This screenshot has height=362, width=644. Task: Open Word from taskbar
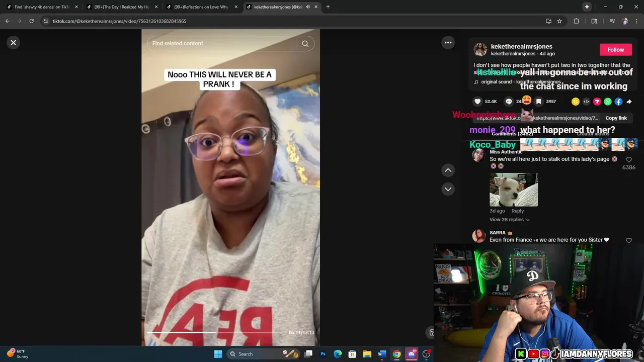[381, 354]
